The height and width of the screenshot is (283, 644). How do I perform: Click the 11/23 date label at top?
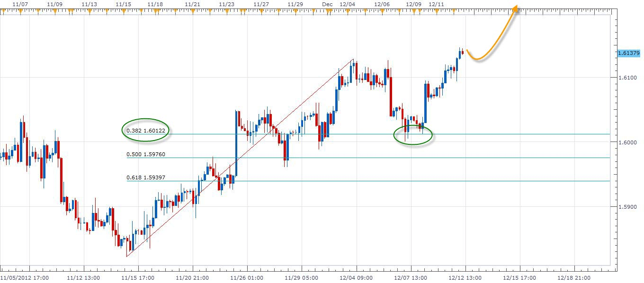click(x=227, y=4)
